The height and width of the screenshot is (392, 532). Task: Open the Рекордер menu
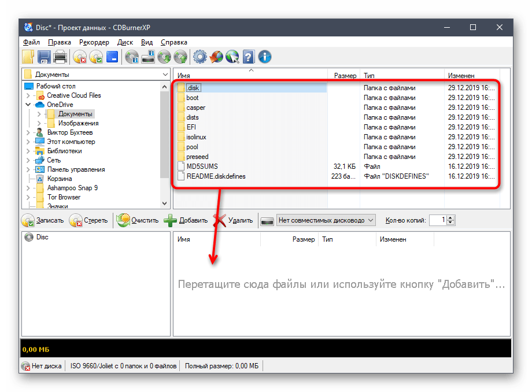click(94, 42)
